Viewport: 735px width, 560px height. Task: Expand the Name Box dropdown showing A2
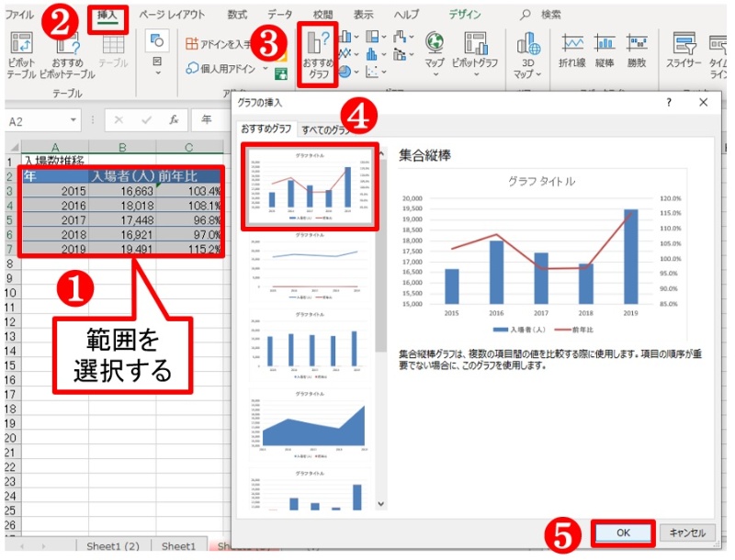click(74, 120)
